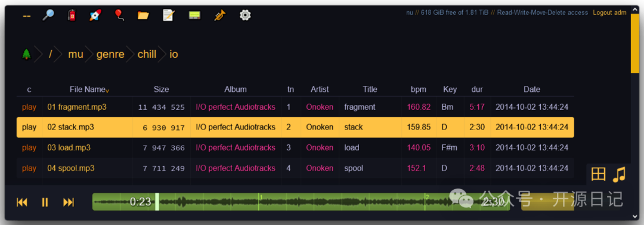Image resolution: width=644 pixels, height=225 pixels.
Task: Navigate to the genre breadcrumb folder
Action: (110, 54)
